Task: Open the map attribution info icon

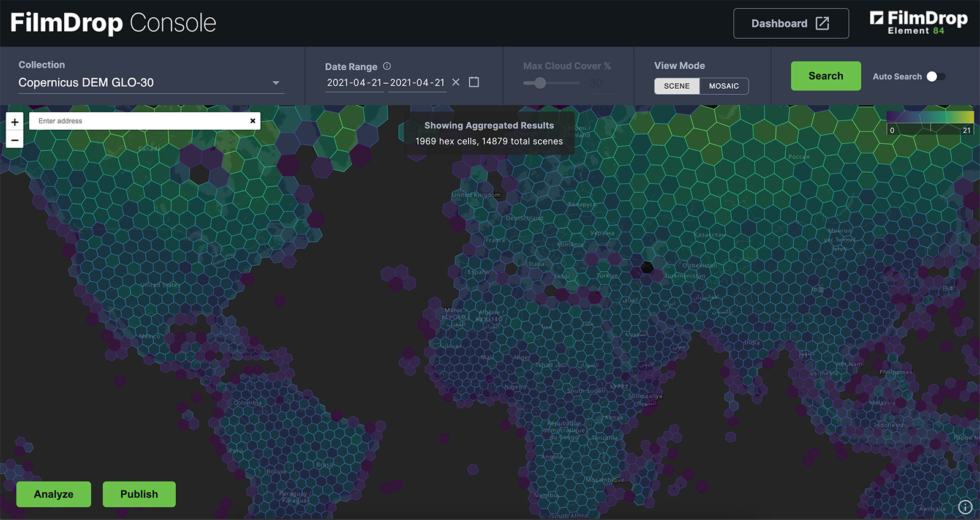Action: [x=965, y=507]
